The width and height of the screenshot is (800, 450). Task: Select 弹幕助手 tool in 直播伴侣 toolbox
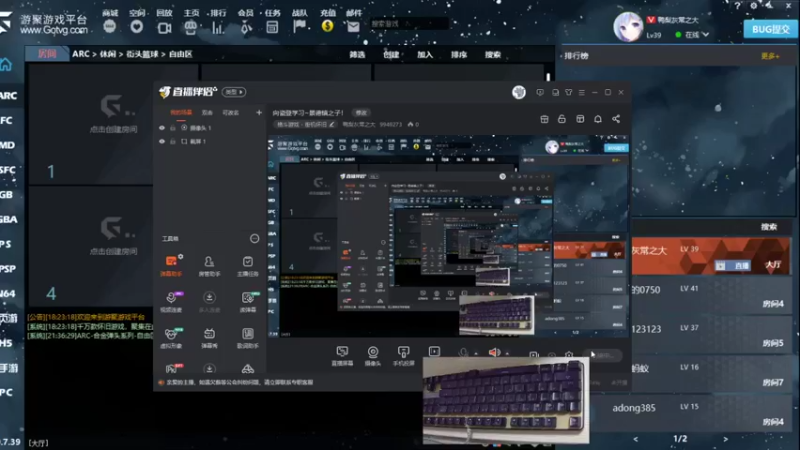(x=171, y=266)
